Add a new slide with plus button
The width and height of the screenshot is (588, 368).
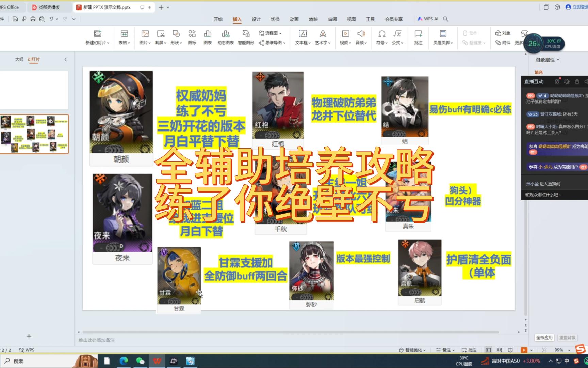click(x=29, y=336)
